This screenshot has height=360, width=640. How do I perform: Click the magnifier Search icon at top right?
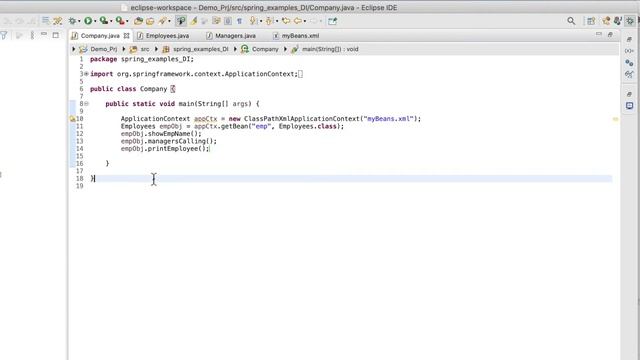[x=571, y=21]
